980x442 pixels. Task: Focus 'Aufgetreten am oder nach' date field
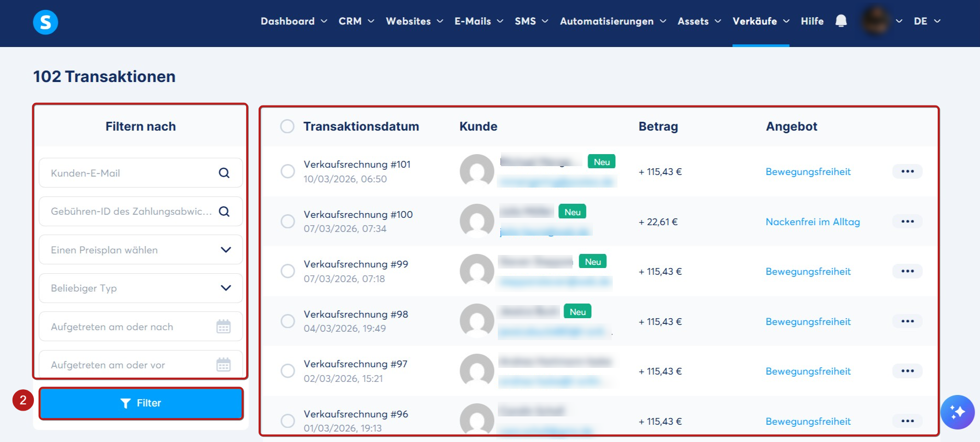point(141,327)
